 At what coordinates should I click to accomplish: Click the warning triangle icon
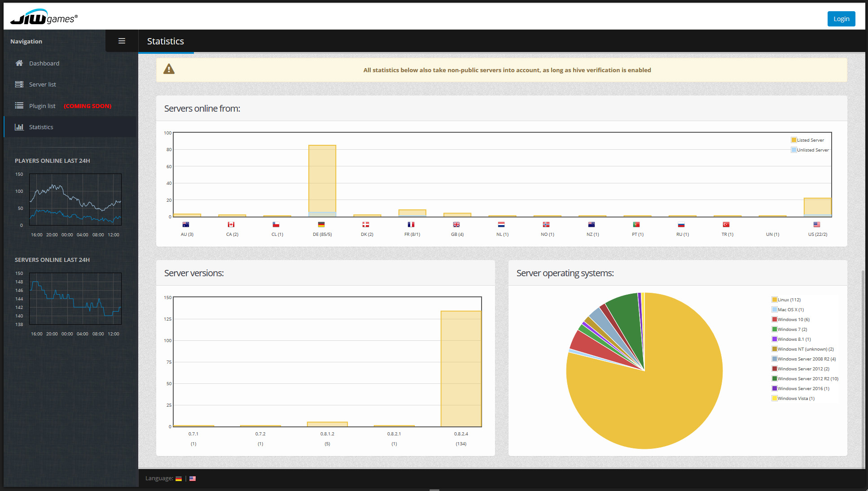169,69
